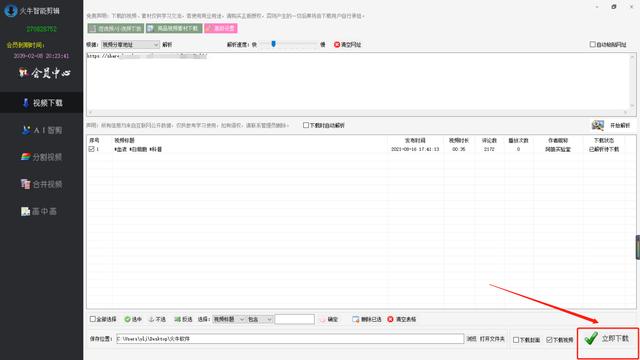Image resolution: width=640 pixels, height=360 pixels.
Task: Click the 视频时长 column header
Action: pyautogui.click(x=459, y=140)
